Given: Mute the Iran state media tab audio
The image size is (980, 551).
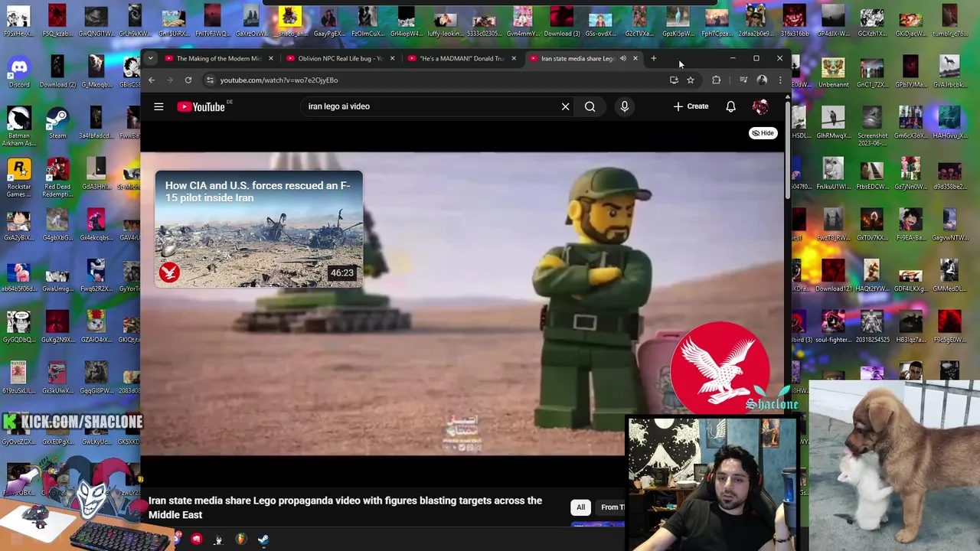Looking at the screenshot, I should click(623, 58).
